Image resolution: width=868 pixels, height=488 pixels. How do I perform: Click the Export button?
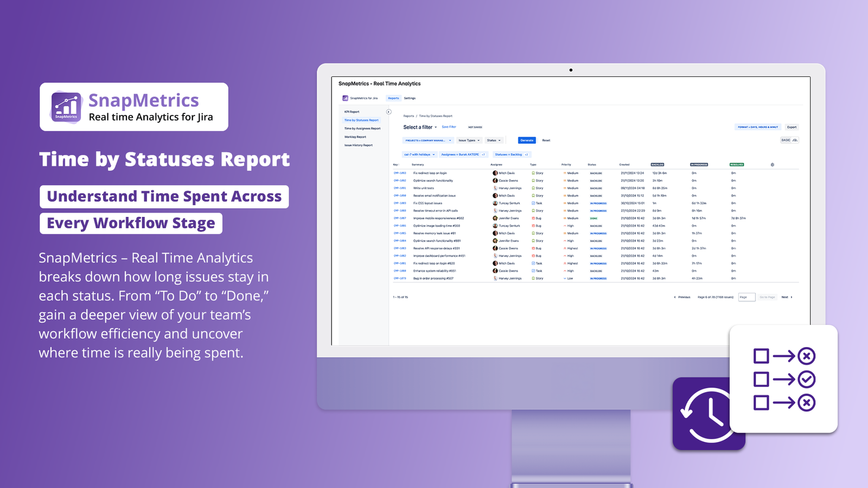point(792,127)
